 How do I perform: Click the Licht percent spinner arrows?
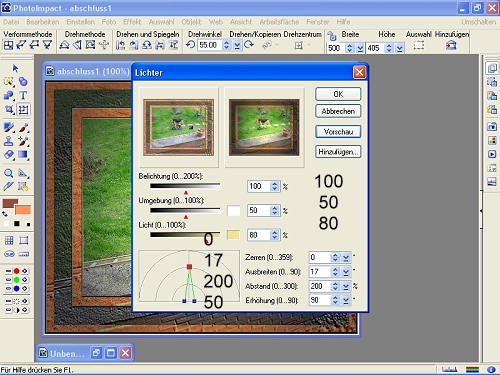(274, 235)
